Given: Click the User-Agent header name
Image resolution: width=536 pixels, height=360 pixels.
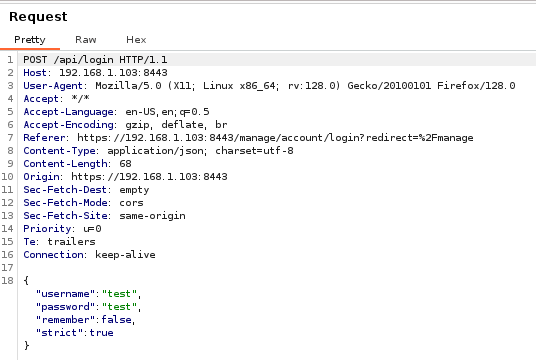Looking at the screenshot, I should [53, 85].
